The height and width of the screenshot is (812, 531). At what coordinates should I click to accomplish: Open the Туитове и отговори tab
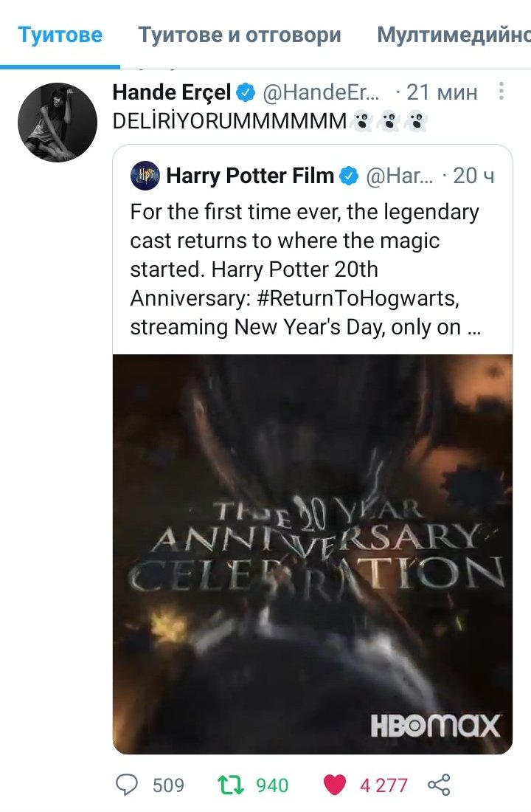[240, 35]
